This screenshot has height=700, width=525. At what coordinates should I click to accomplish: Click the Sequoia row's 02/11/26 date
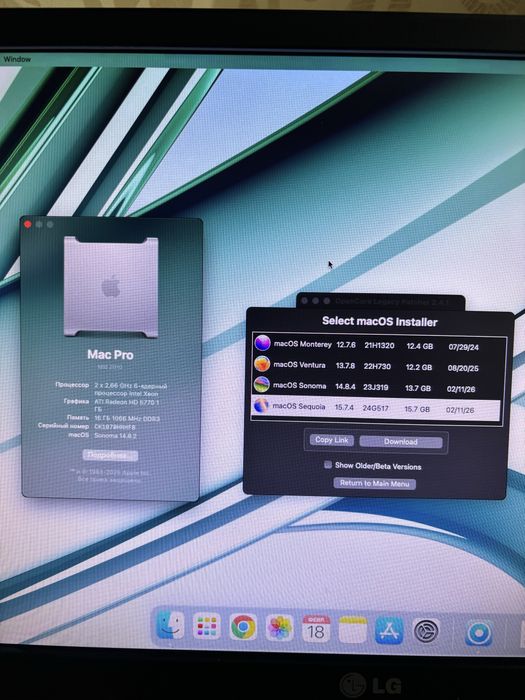460,410
